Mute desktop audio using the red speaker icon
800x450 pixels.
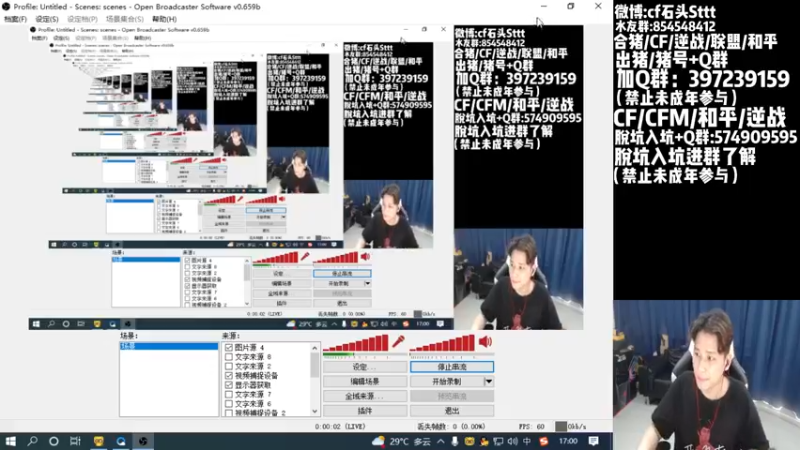[485, 342]
